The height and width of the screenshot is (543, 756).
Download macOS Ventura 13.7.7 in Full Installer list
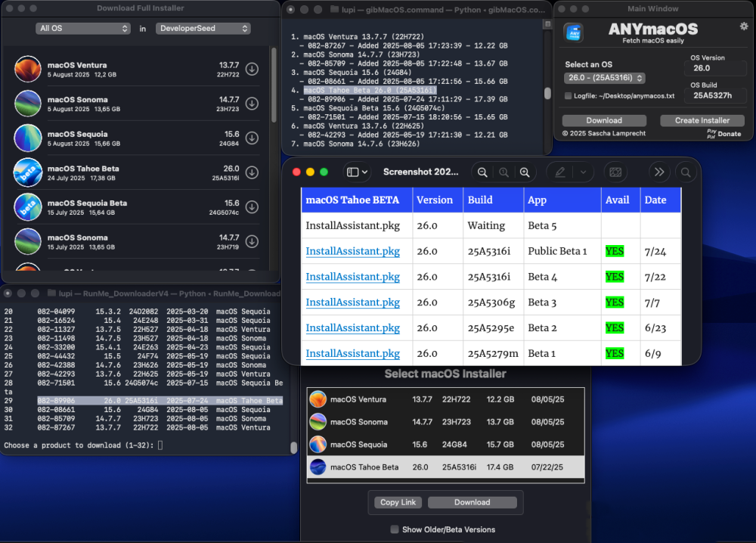click(253, 70)
